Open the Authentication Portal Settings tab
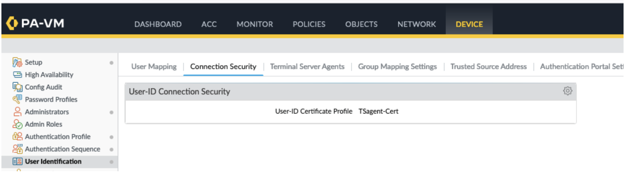Viewport: 644px width, 177px height. pyautogui.click(x=581, y=67)
